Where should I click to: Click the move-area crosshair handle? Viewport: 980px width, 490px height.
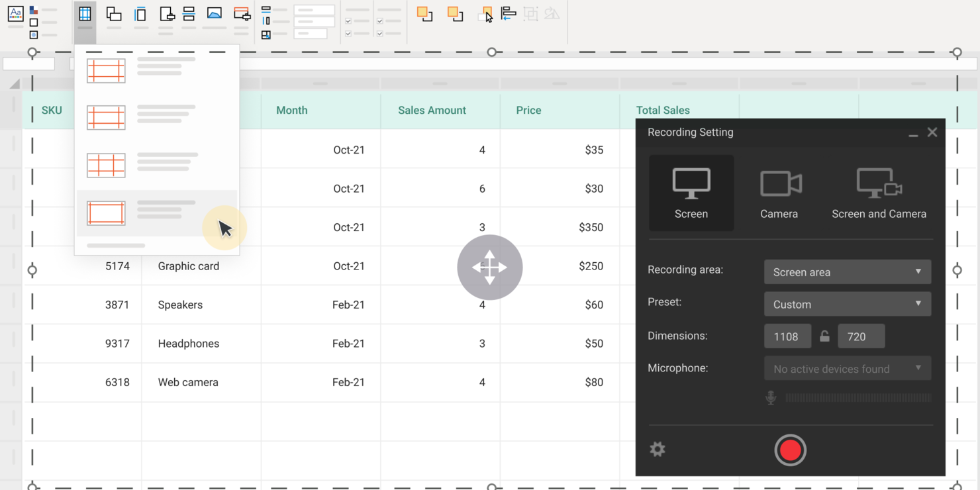pyautogui.click(x=490, y=268)
